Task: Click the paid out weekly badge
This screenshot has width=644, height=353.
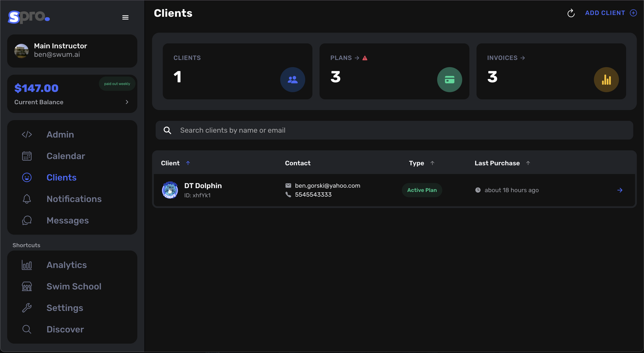Action: (x=117, y=84)
